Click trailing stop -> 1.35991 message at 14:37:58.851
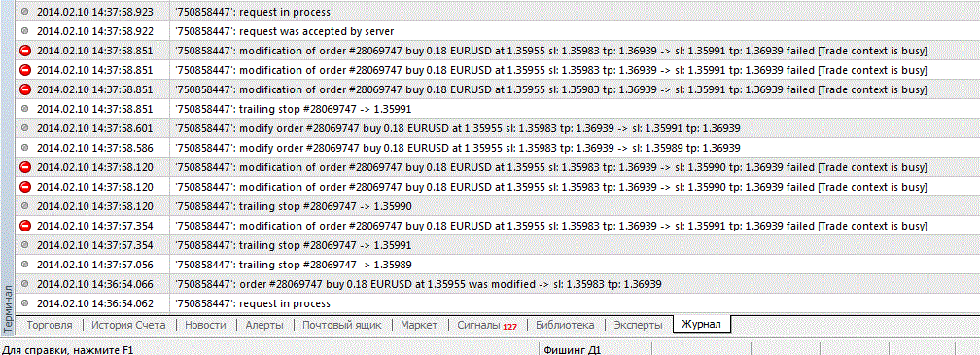This screenshot has width=980, height=355. pyautogui.click(x=294, y=109)
